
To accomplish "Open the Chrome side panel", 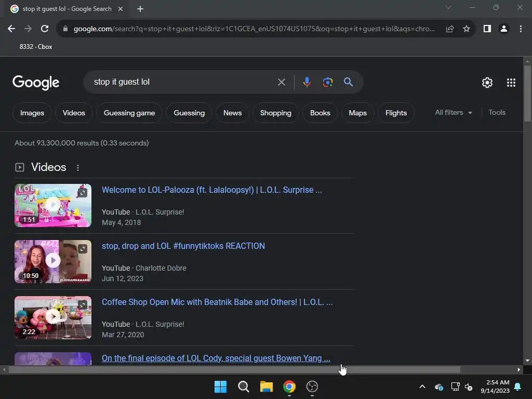I will (487, 29).
